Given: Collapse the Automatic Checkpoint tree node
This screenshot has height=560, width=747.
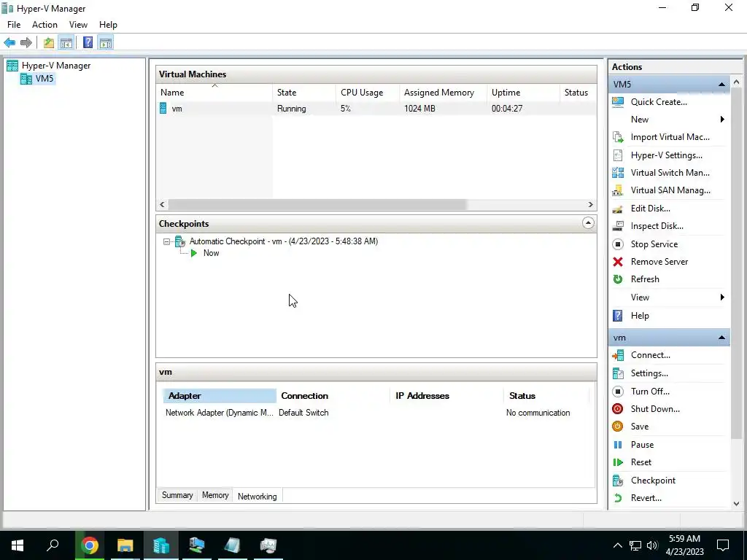Looking at the screenshot, I should click(x=166, y=242).
